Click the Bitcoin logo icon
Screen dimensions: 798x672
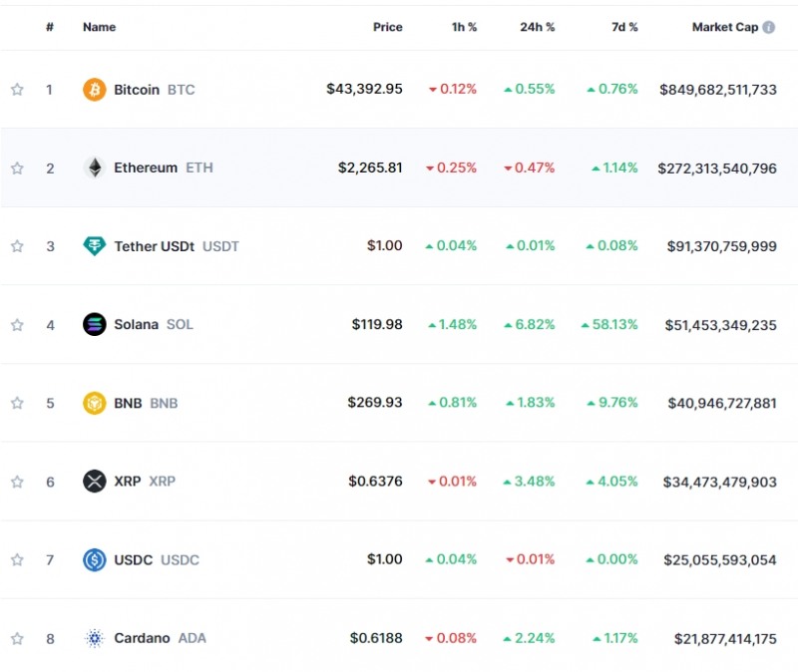coord(95,89)
